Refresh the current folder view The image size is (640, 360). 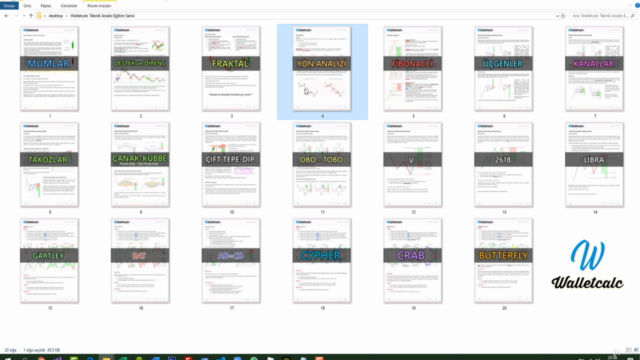click(x=563, y=16)
